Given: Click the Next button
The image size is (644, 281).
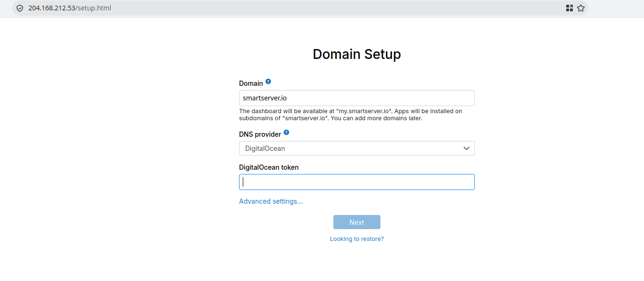Looking at the screenshot, I should [357, 222].
